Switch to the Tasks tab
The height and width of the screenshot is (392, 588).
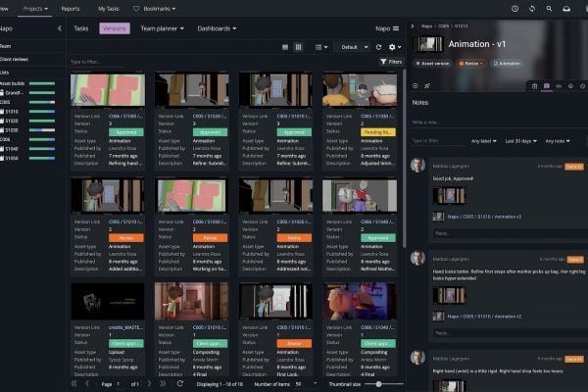tap(80, 28)
